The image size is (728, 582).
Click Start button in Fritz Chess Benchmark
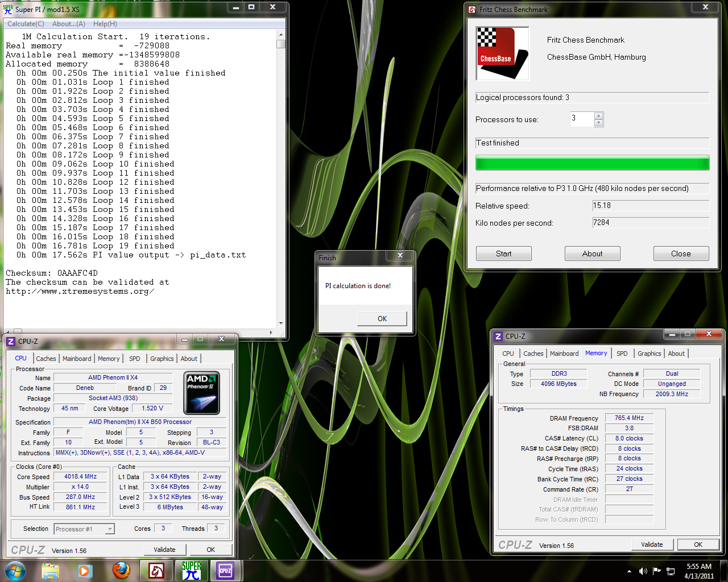click(504, 253)
